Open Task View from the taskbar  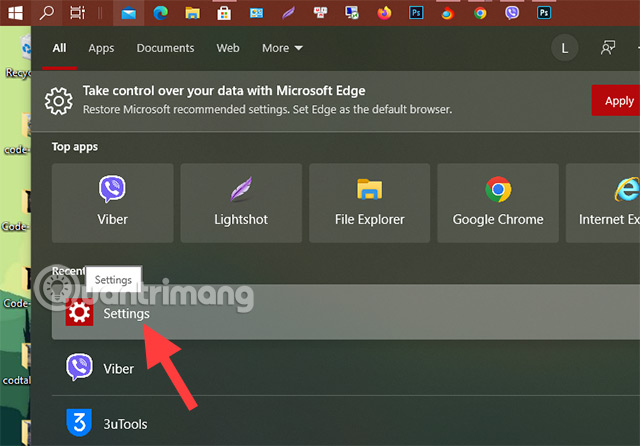click(x=77, y=13)
